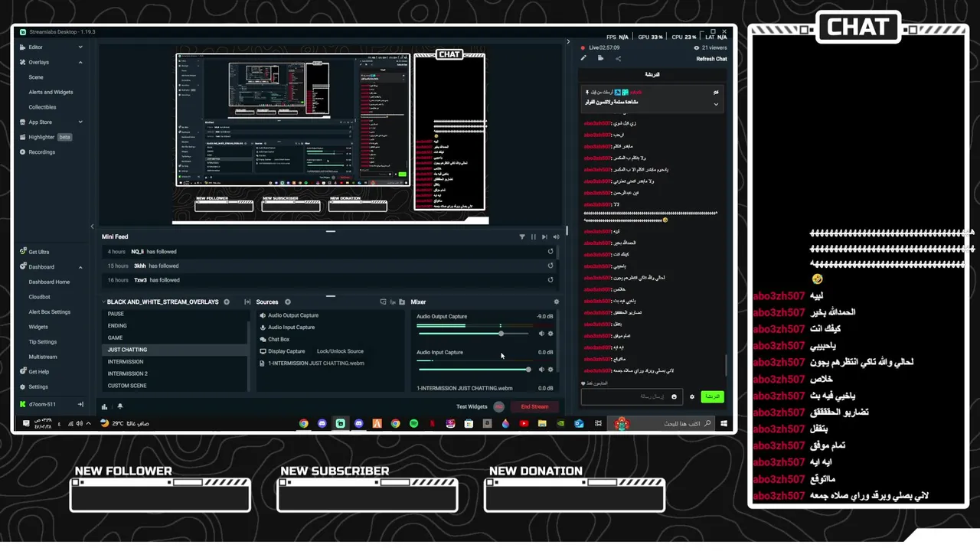Open Cloudbot in the sidebar
The width and height of the screenshot is (980, 551).
39,297
